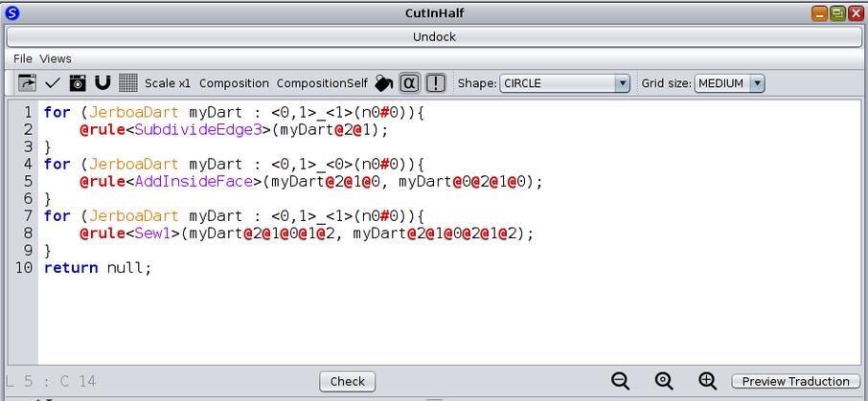Click Sew1 rule name on line 8
This screenshot has width=868, height=401.
pos(152,234)
